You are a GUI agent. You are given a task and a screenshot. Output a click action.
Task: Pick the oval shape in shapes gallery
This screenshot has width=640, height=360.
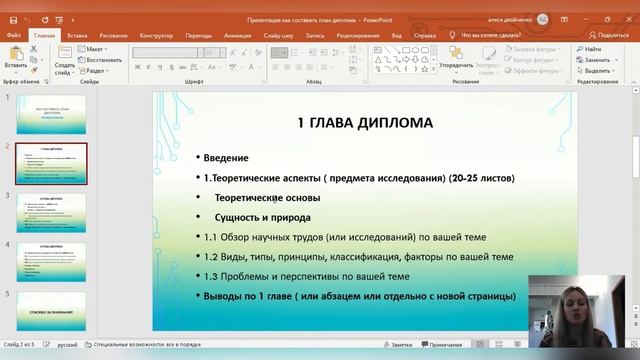[x=415, y=50]
